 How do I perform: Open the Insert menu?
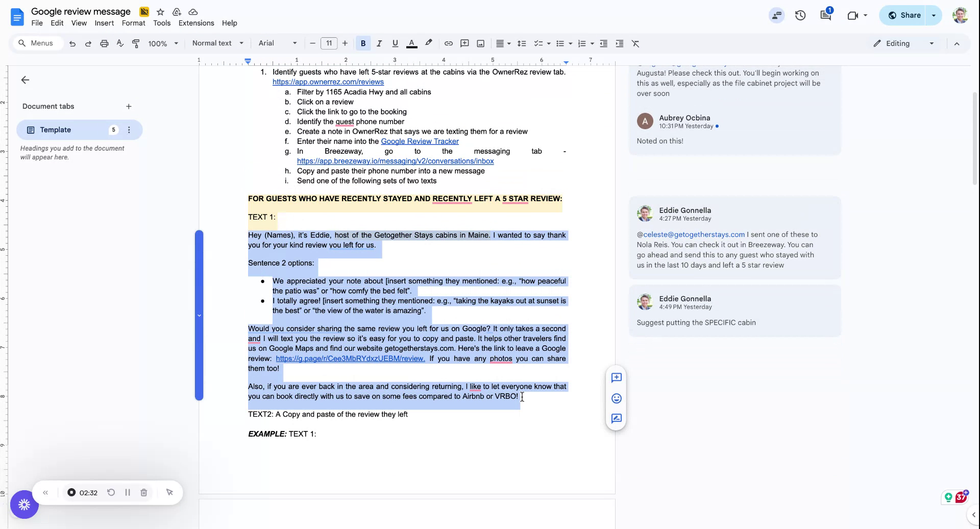[x=104, y=23]
